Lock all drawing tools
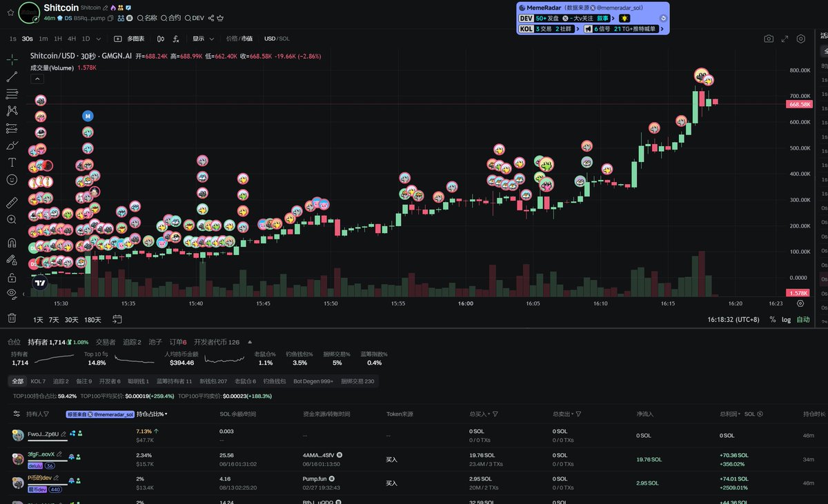 [12, 277]
